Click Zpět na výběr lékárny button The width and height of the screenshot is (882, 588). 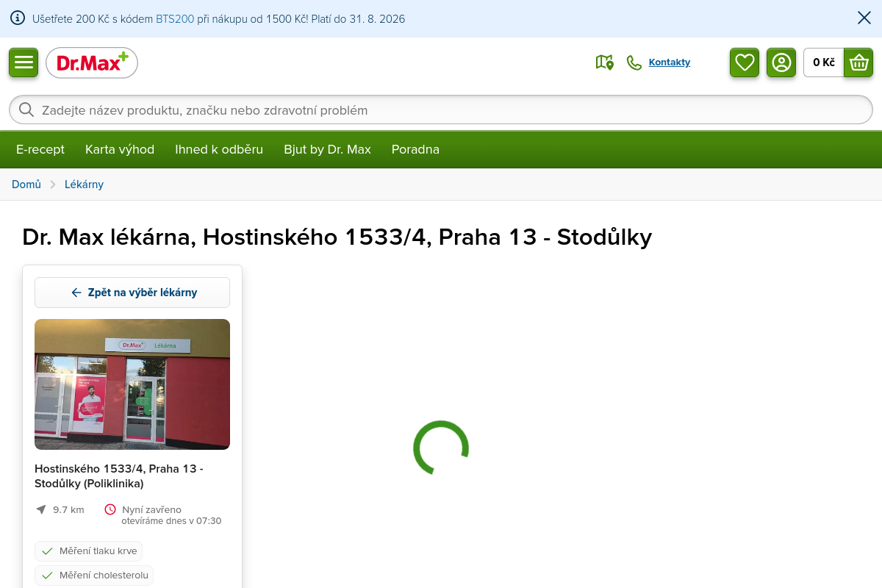tap(132, 293)
